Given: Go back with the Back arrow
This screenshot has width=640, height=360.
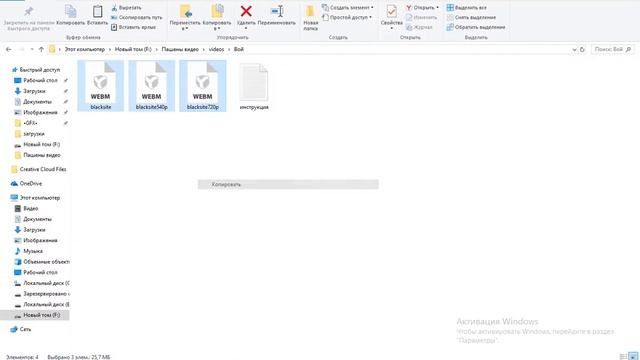Looking at the screenshot, I should tap(9, 49).
